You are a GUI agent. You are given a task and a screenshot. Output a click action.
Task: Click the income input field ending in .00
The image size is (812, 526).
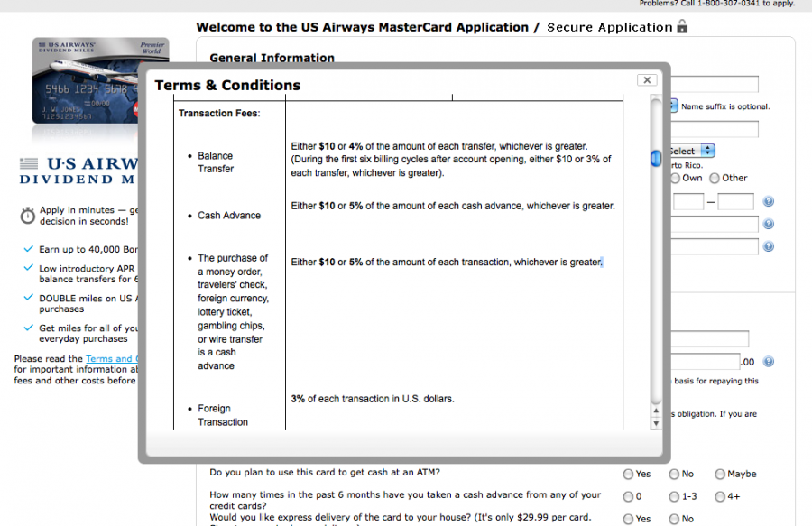[x=706, y=362]
